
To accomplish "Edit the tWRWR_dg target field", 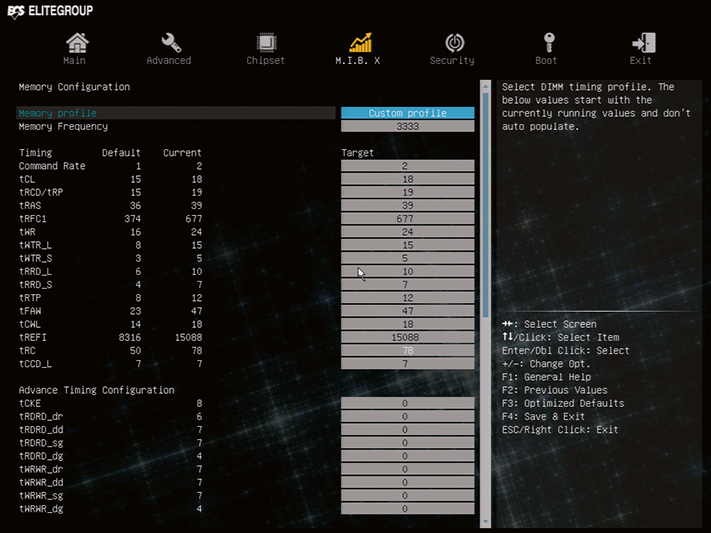I will pyautogui.click(x=408, y=508).
